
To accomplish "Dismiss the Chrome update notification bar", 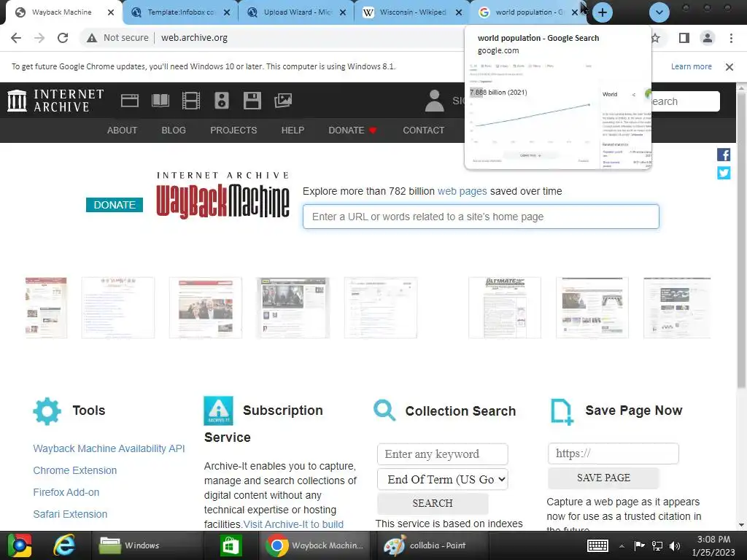I will [x=729, y=67].
